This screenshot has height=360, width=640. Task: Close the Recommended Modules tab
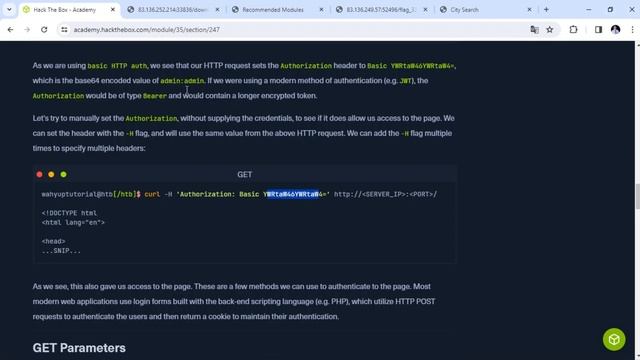(321, 9)
